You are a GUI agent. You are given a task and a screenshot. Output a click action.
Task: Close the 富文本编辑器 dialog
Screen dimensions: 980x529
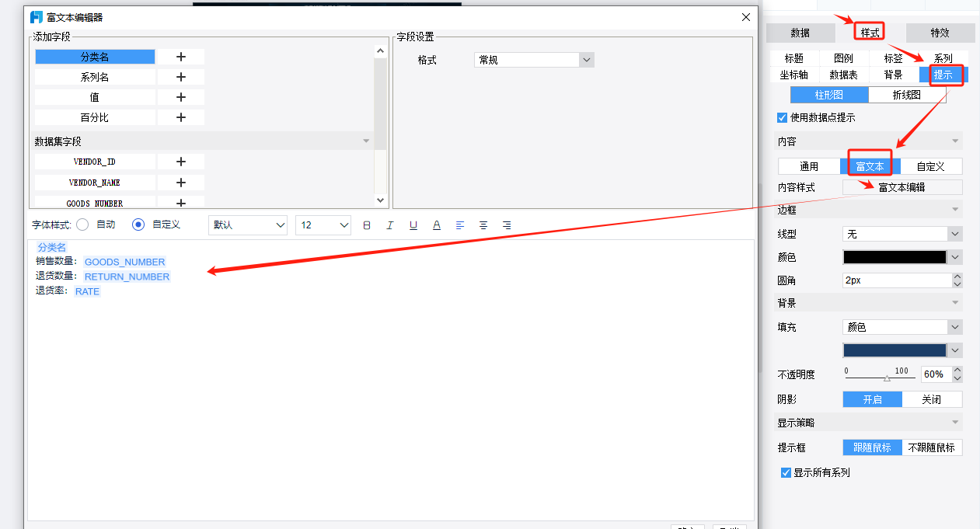(746, 17)
